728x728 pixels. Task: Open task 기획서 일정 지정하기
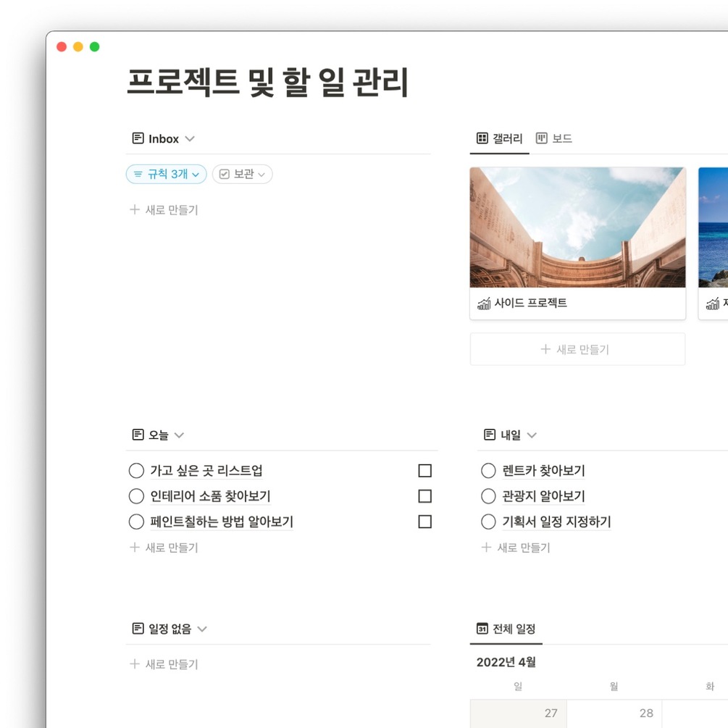click(x=556, y=522)
